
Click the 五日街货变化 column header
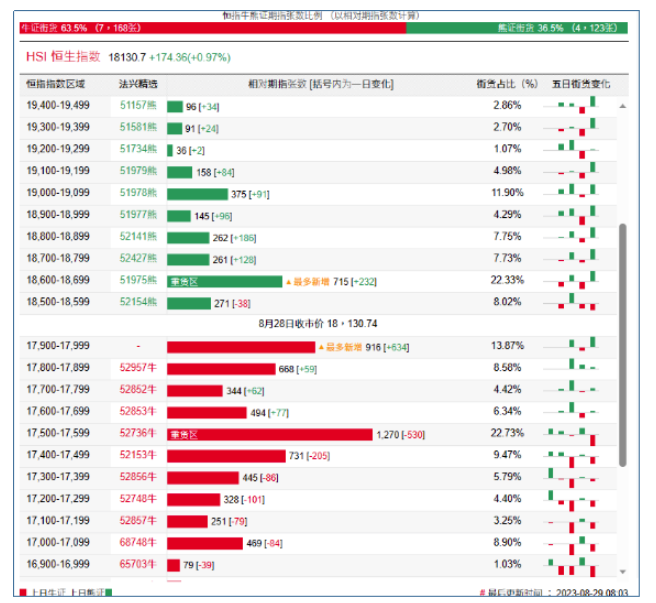pos(580,84)
